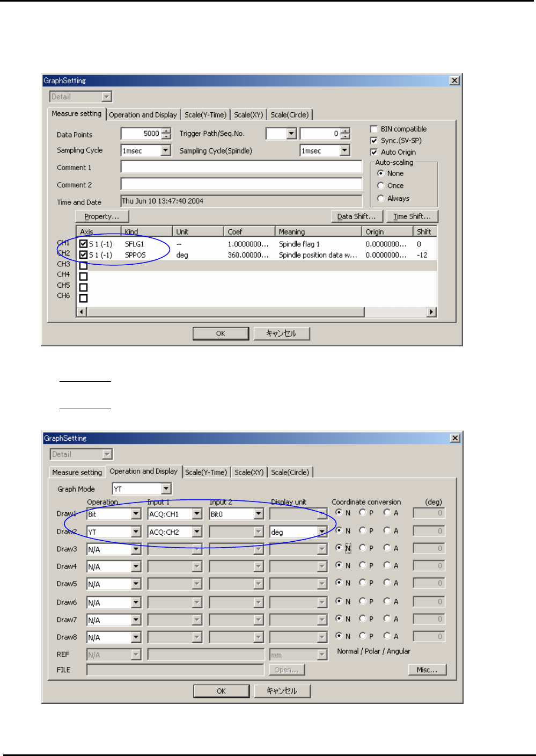The width and height of the screenshot is (536, 756).
Task: Open the Data Shift... dialog button
Action: tap(356, 216)
